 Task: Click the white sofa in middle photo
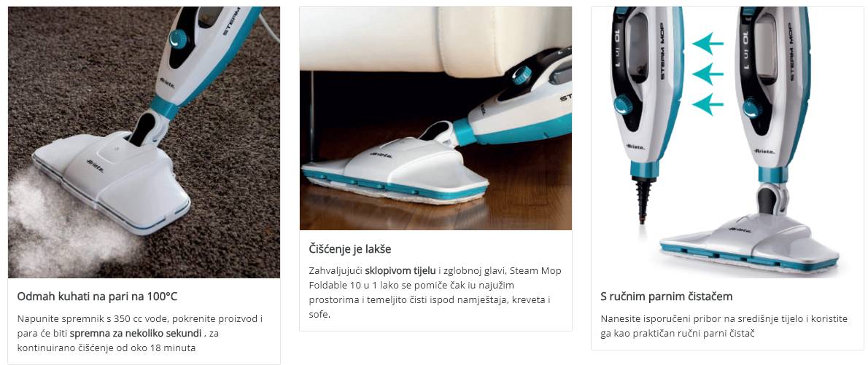click(435, 39)
